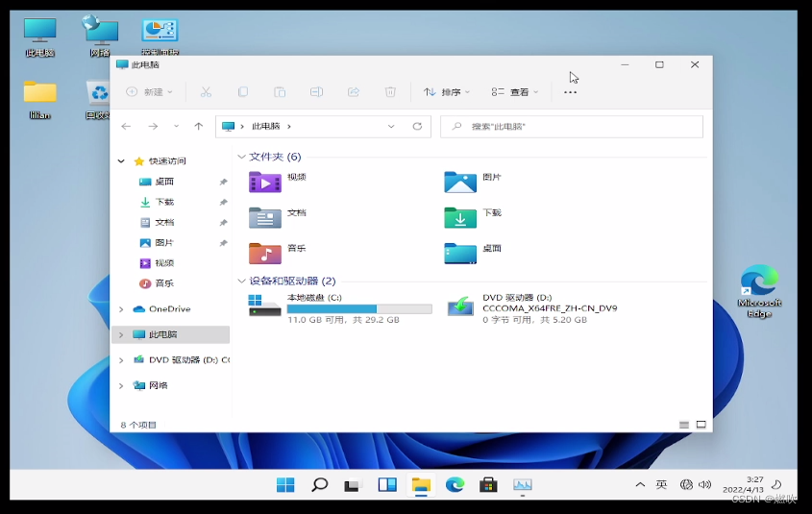Open the Windows Start button
The image size is (812, 514).
[285, 485]
